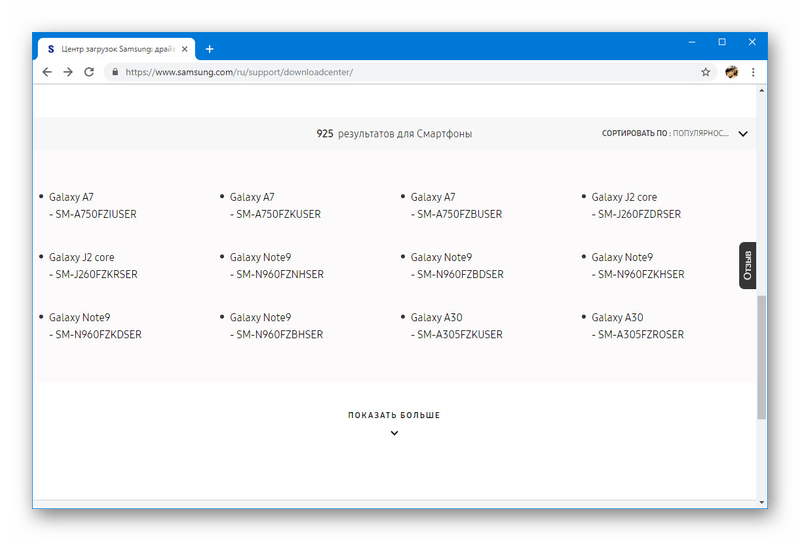Screen dimensions: 800x541
Task: Close the Chrome window
Action: tap(752, 42)
